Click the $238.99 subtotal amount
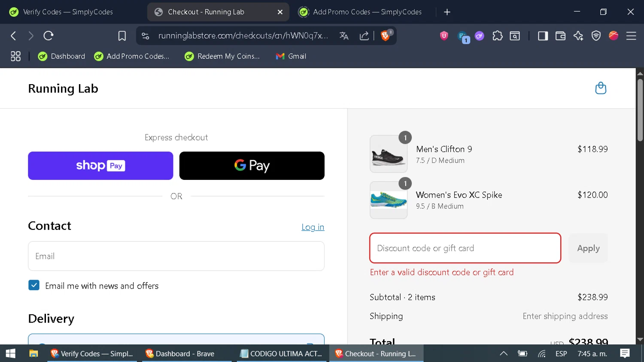This screenshot has height=362, width=644. pyautogui.click(x=592, y=297)
